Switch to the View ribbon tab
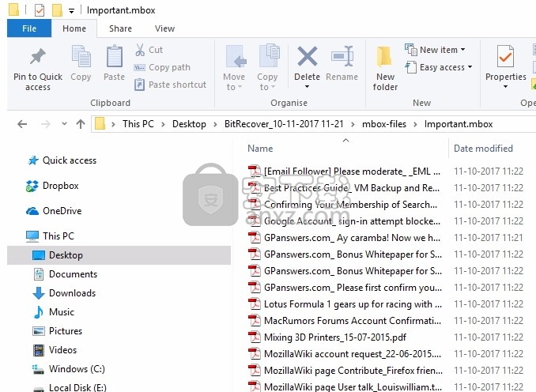Image resolution: width=536 pixels, height=392 pixels. coord(164,28)
